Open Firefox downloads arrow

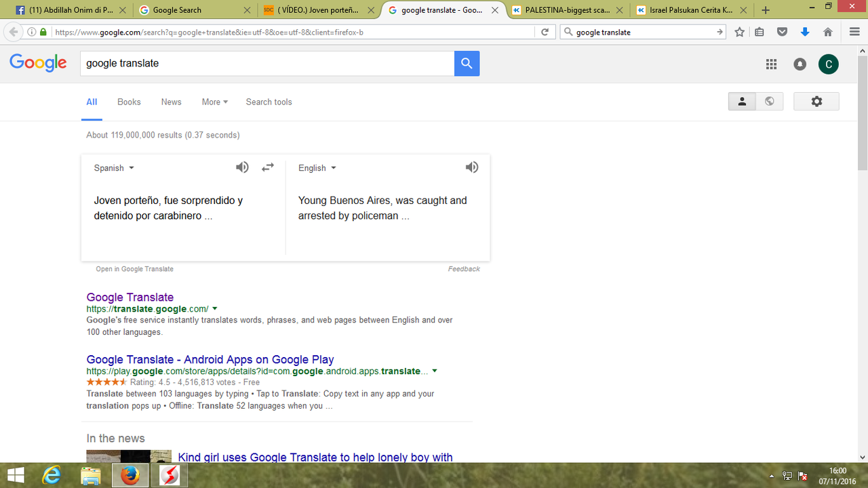point(805,32)
